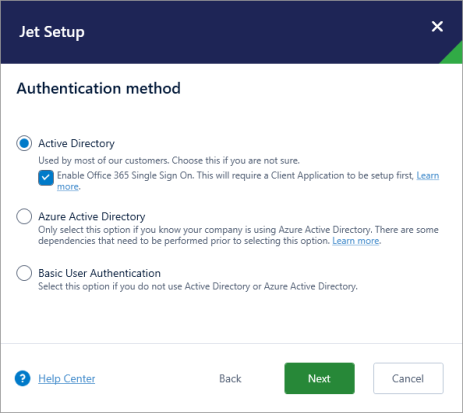Click the Authentication method heading
Screen dimensions: 463x413
tap(99, 88)
